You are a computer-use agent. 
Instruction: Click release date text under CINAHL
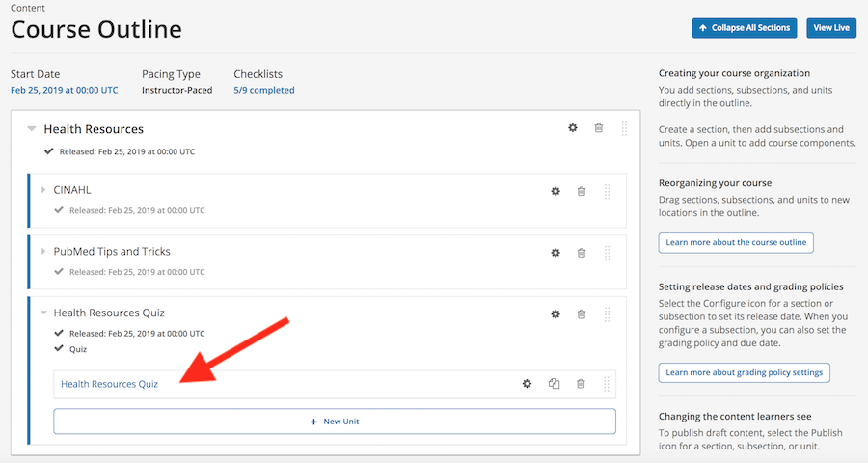tap(137, 210)
